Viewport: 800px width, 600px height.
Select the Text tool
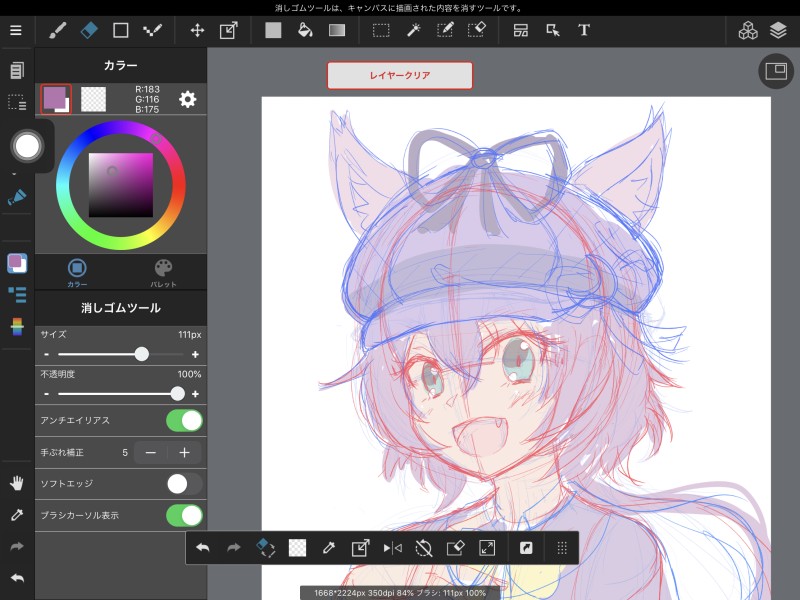tap(584, 31)
